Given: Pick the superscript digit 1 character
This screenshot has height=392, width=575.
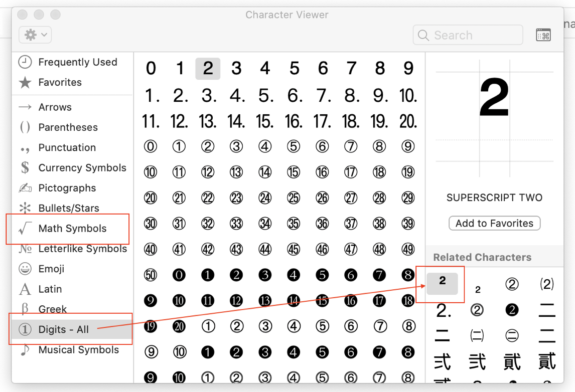Looking at the screenshot, I should (x=179, y=69).
